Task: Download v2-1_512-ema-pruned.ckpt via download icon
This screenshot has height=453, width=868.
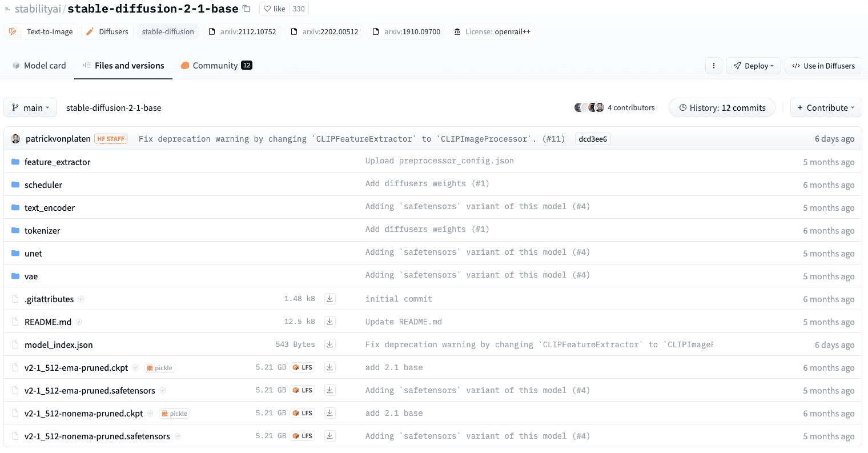Action: pos(329,367)
